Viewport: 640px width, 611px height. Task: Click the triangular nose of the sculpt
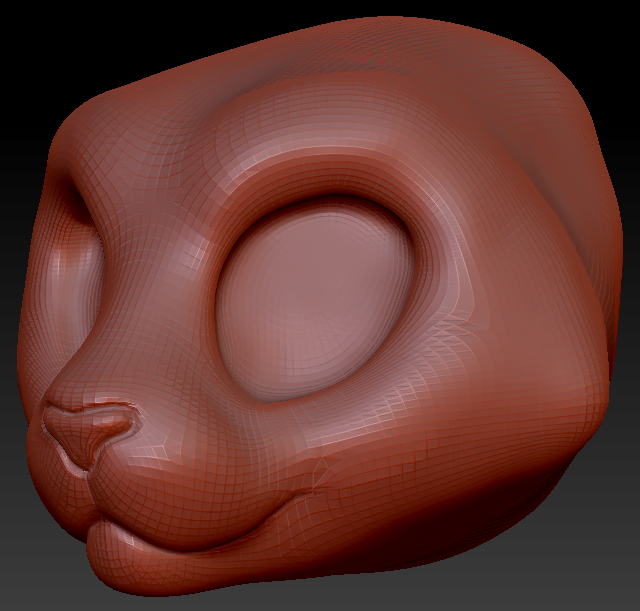pyautogui.click(x=88, y=435)
